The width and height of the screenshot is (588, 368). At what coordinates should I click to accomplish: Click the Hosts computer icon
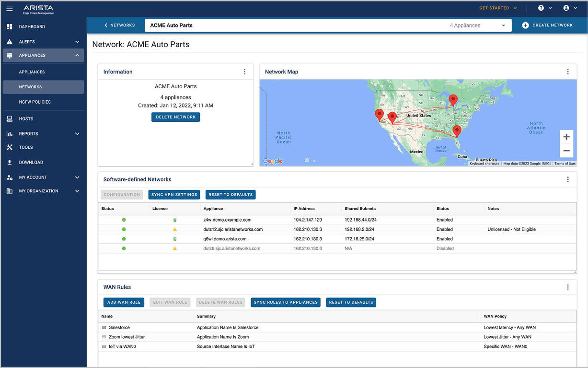point(10,119)
